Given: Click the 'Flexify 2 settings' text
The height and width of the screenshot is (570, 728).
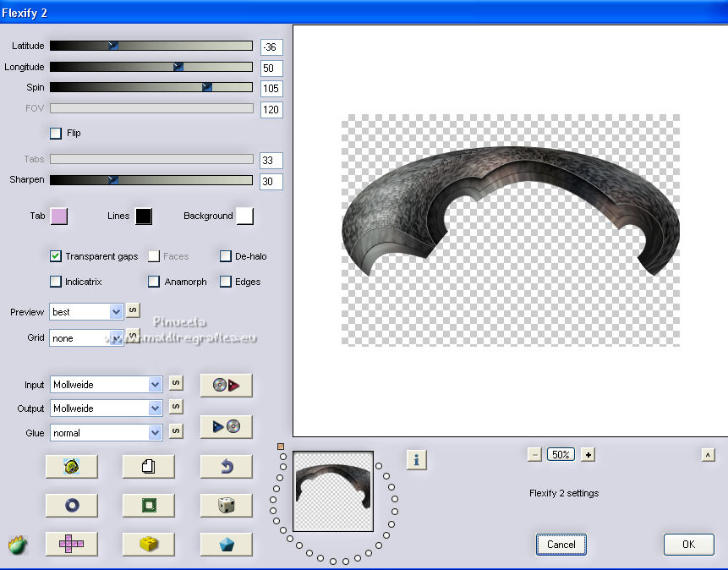Looking at the screenshot, I should click(x=564, y=493).
